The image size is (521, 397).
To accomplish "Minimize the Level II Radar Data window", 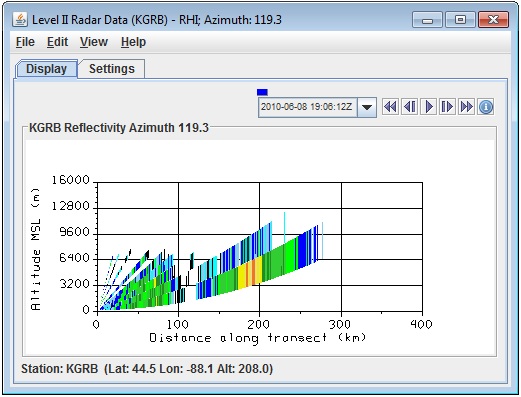I will pos(427,20).
